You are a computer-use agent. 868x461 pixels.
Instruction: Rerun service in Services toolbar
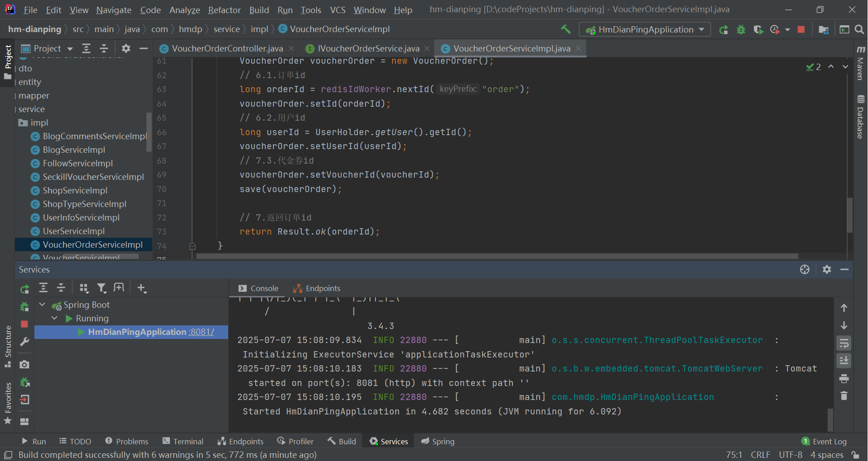point(25,289)
